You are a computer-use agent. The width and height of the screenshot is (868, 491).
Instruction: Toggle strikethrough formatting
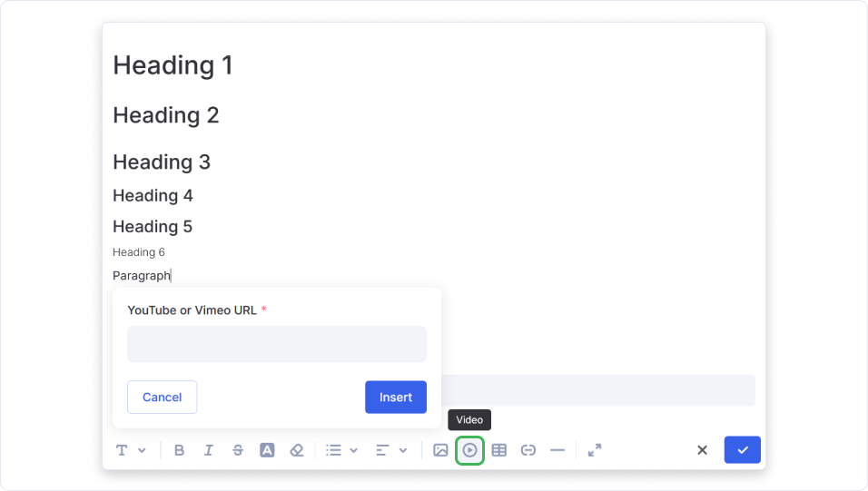[x=238, y=450]
